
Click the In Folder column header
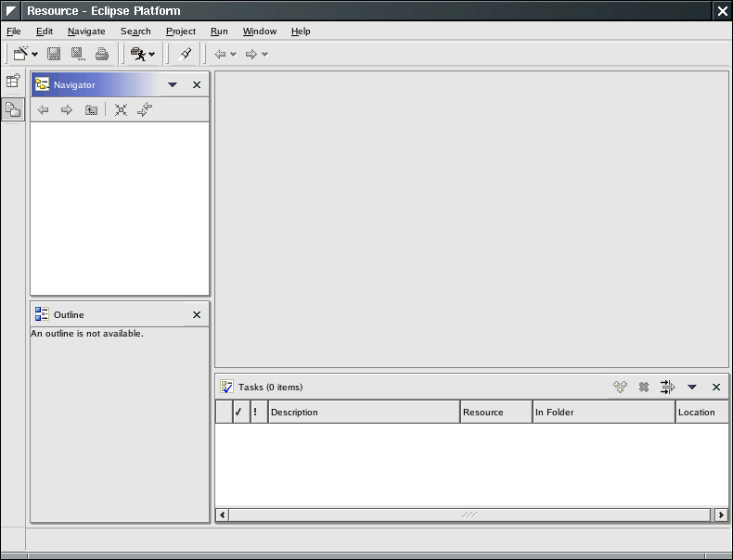(x=603, y=413)
